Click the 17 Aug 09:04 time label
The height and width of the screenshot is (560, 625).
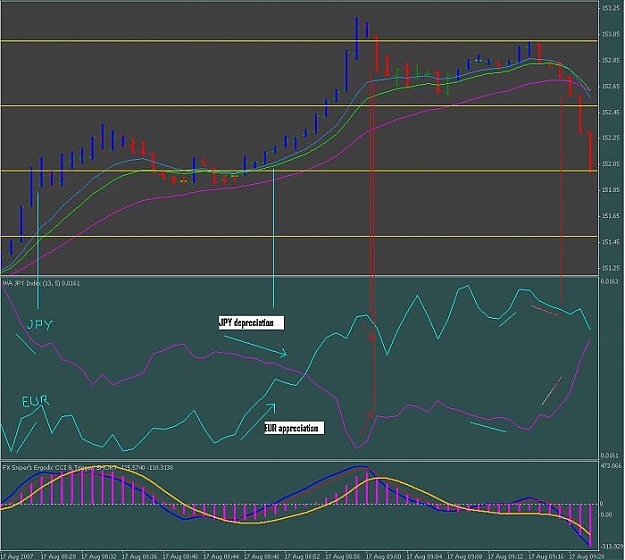pos(424,556)
